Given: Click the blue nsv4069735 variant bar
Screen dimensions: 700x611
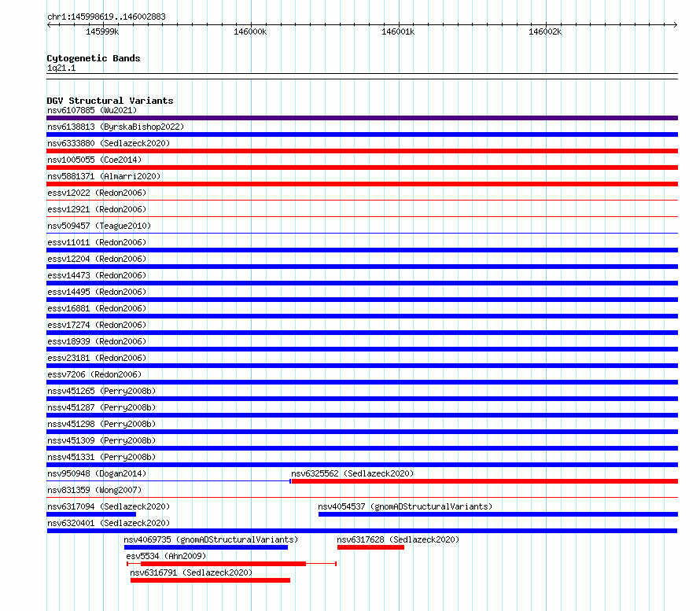Looking at the screenshot, I should point(206,547).
